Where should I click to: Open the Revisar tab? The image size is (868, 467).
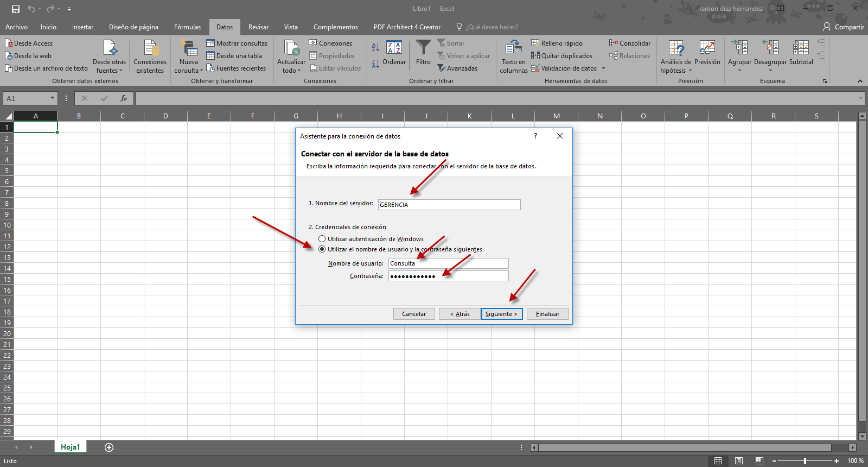258,27
